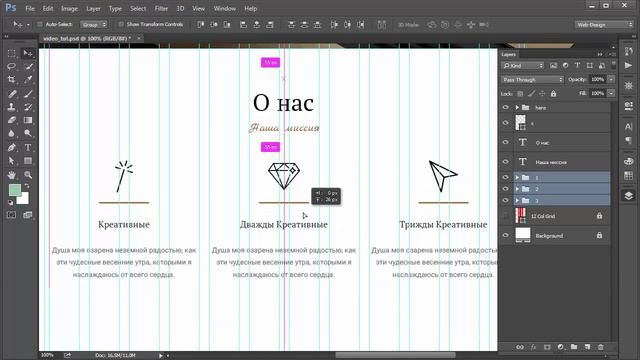This screenshot has height=360, width=640.
Task: Click Create New Layer icon
Action: click(587, 347)
